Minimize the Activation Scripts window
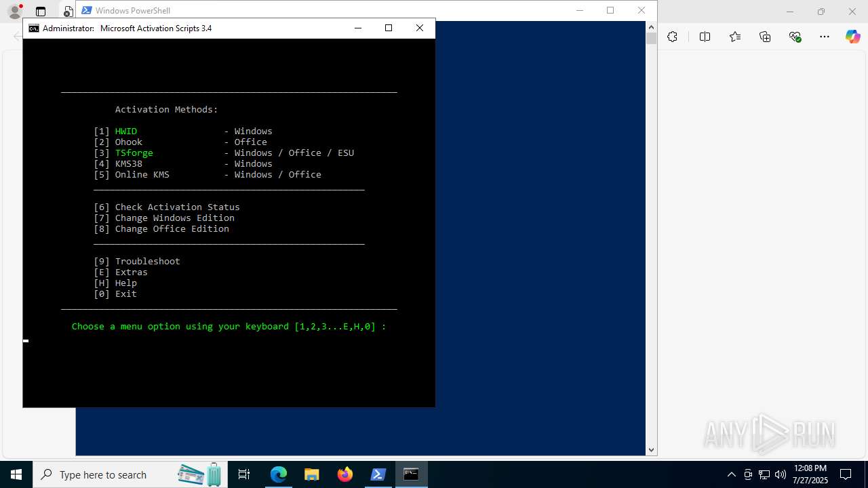 (357, 28)
